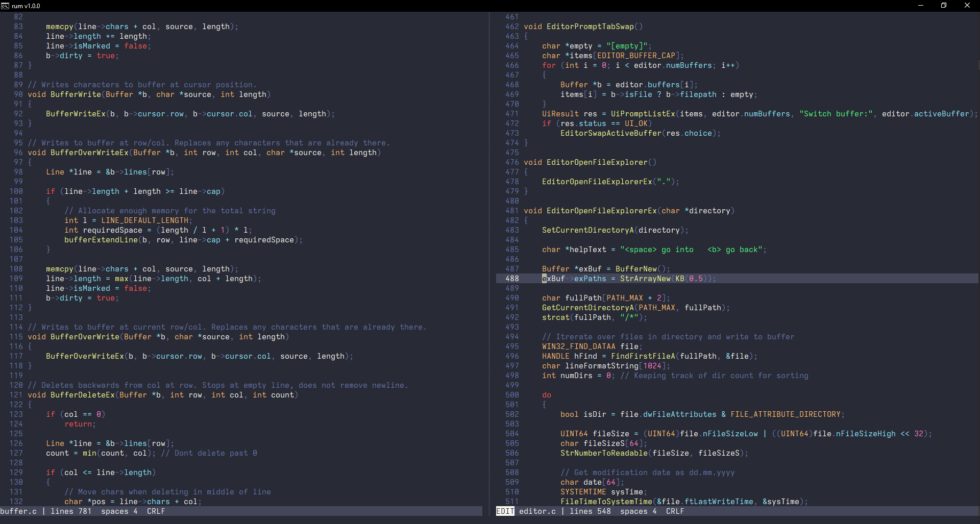Viewport: 980px width, 524px height.
Task: Select buffer.c filename in left status bar
Action: [x=18, y=511]
